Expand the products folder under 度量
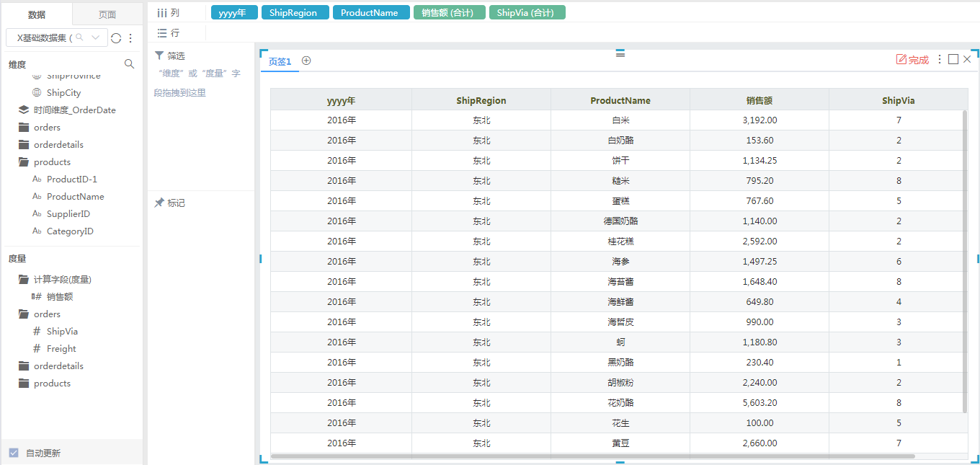Viewport: 980px width, 465px height. (x=24, y=384)
